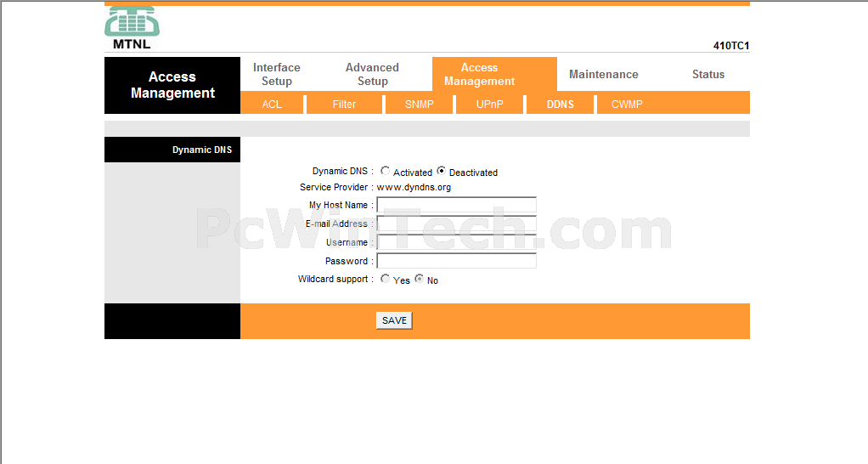Screen dimensions: 868x464
Task: Focus the E-mail Address field
Action: click(456, 224)
